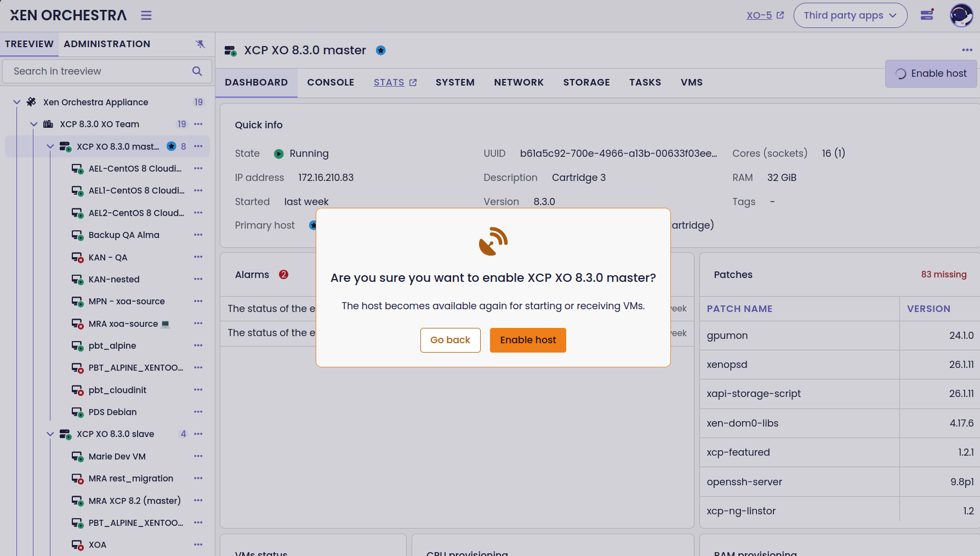The width and height of the screenshot is (980, 556).
Task: Open the Console tab
Action: click(x=331, y=82)
